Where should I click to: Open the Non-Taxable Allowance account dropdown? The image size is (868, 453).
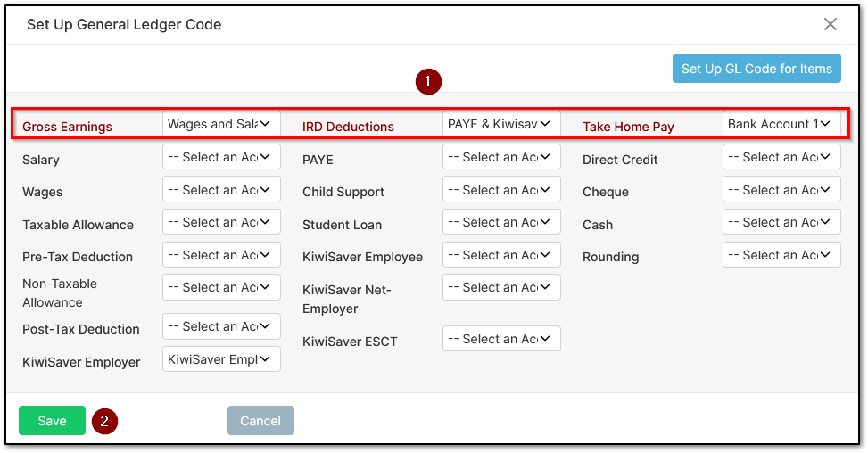[221, 287]
